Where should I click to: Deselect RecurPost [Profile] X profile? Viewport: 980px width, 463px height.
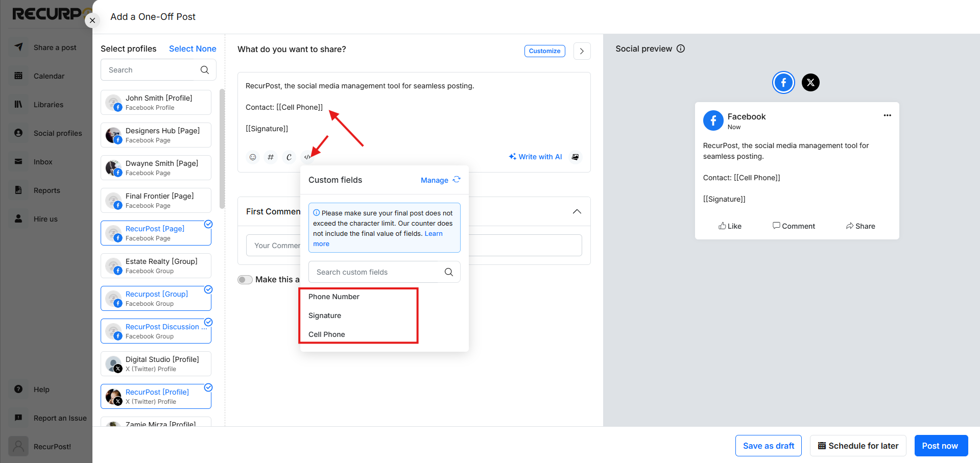pos(156,397)
